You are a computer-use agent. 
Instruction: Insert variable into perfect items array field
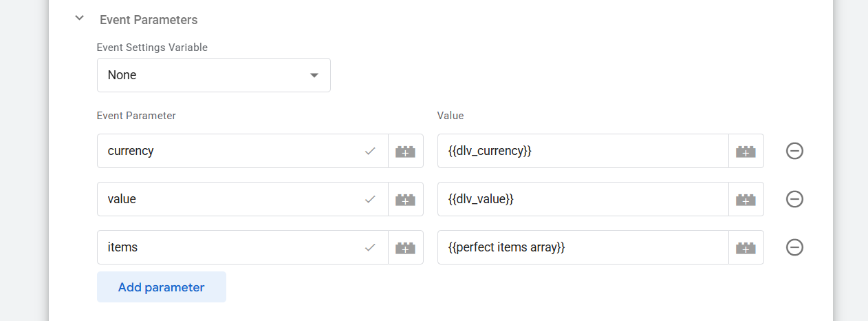click(x=746, y=247)
